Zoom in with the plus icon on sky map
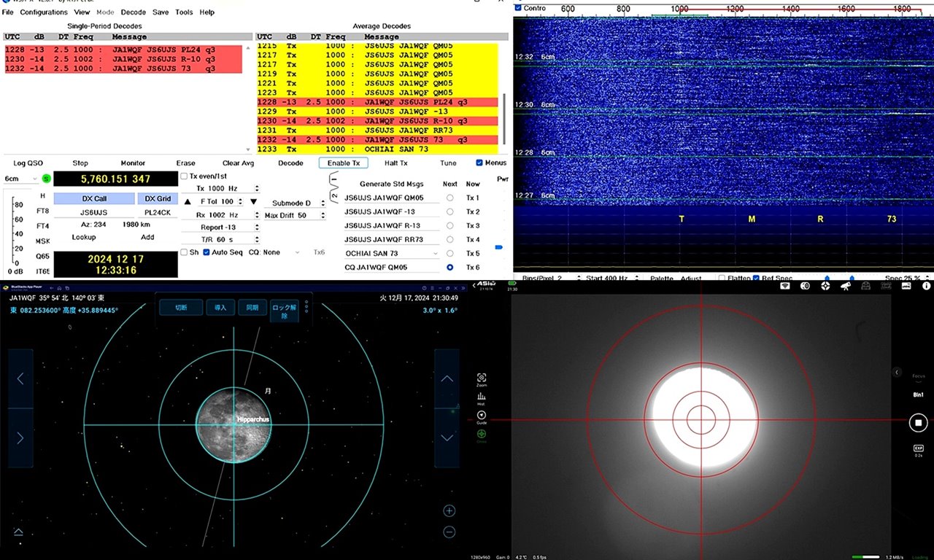The image size is (934, 560). click(449, 511)
